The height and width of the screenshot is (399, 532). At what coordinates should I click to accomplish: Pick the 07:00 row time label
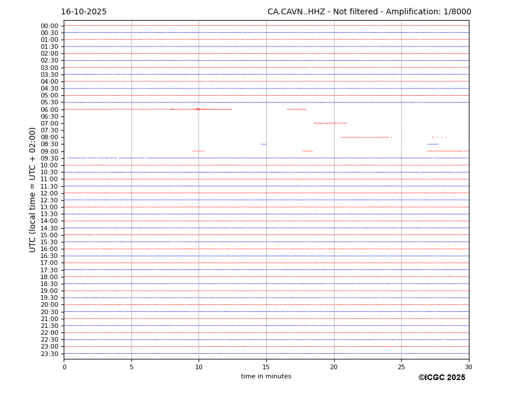tap(49, 123)
